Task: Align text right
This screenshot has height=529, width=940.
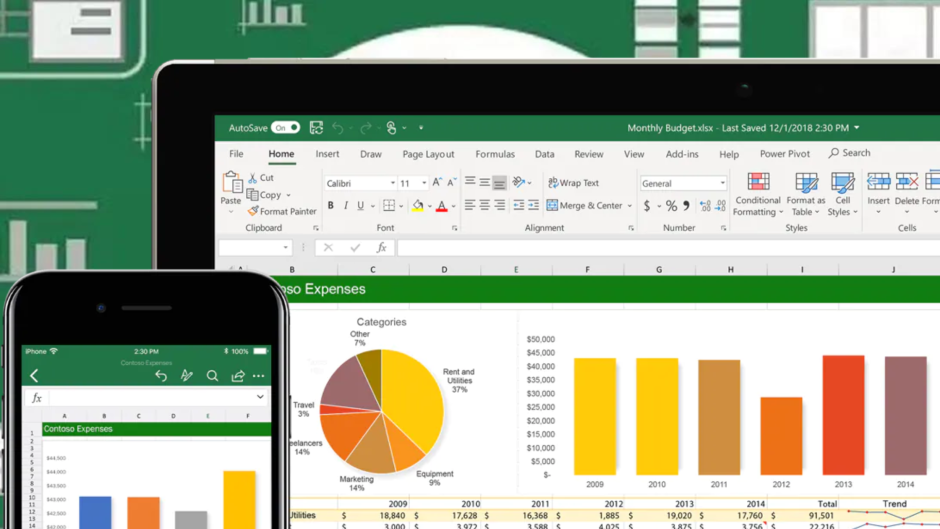Action: coord(499,206)
